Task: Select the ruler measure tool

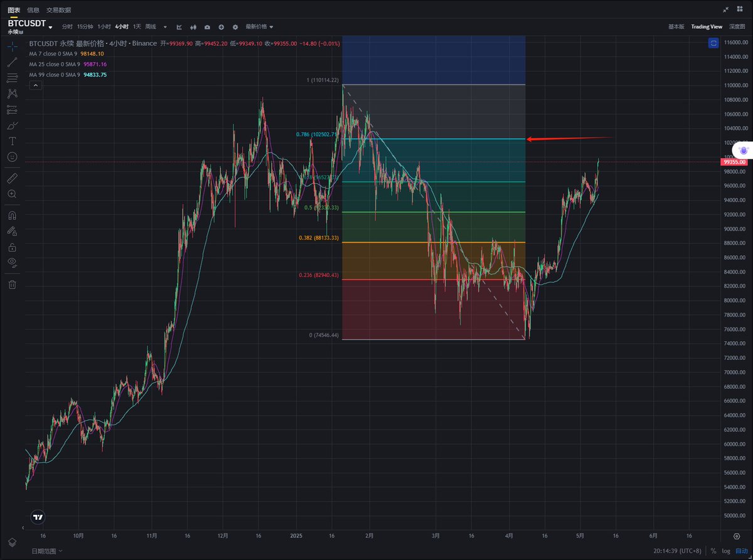Action: [13, 178]
